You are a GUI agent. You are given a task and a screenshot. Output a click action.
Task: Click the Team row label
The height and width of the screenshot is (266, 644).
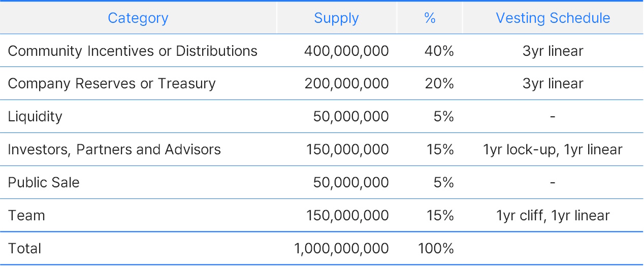(26, 216)
